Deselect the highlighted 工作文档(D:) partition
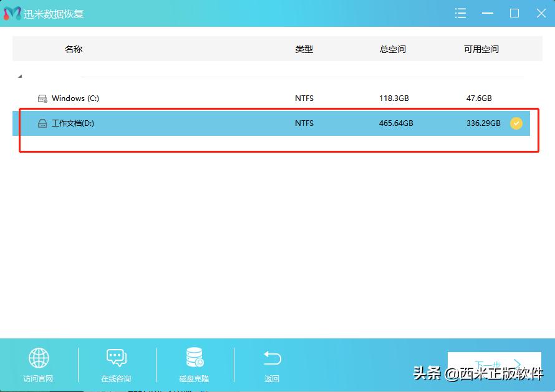This screenshot has height=392, width=555. 187,123
